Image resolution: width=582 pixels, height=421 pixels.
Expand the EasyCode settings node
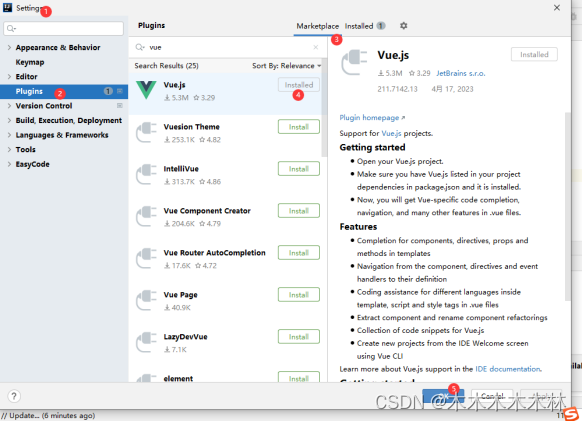(9, 164)
